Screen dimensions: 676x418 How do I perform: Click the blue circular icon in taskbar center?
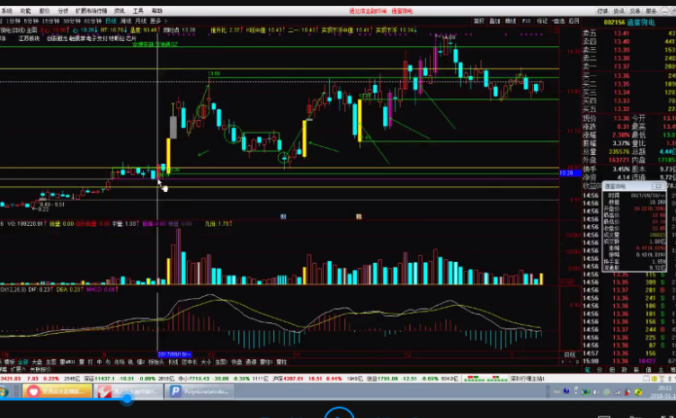338,410
